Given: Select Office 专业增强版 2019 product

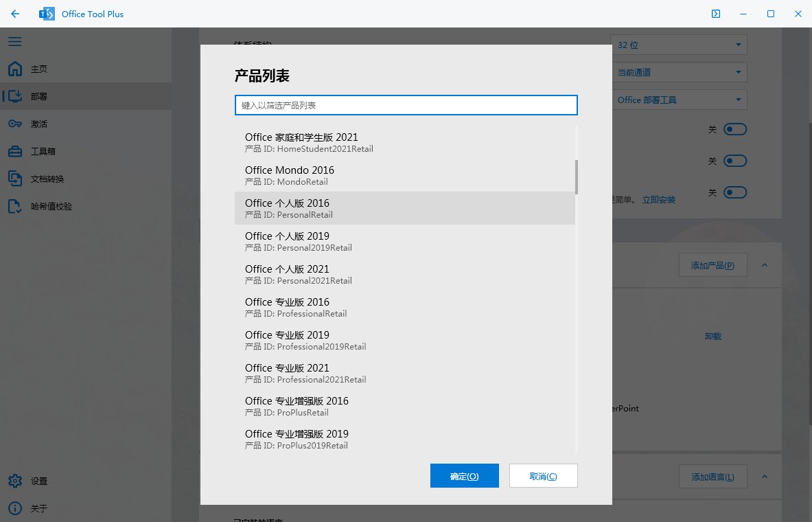Looking at the screenshot, I should pos(405,438).
